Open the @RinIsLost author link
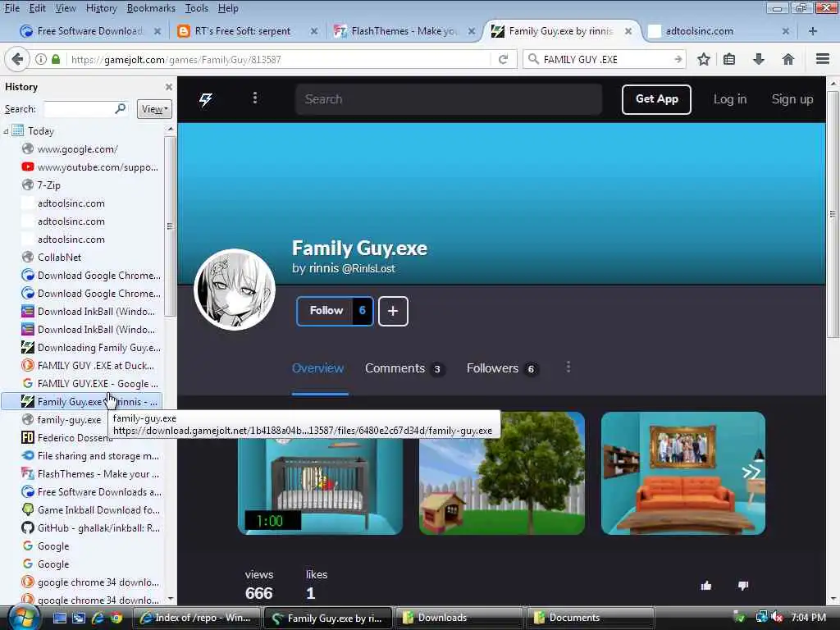This screenshot has height=630, width=840. pyautogui.click(x=368, y=268)
